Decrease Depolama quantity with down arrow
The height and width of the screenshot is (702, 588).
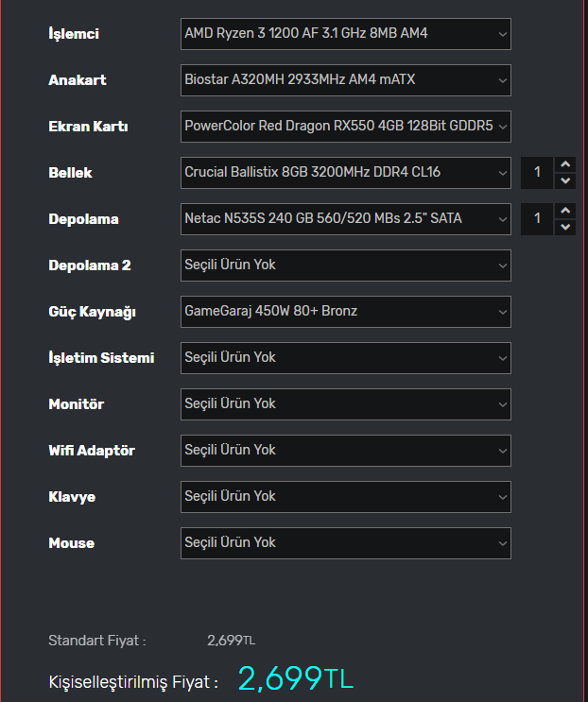(x=565, y=227)
